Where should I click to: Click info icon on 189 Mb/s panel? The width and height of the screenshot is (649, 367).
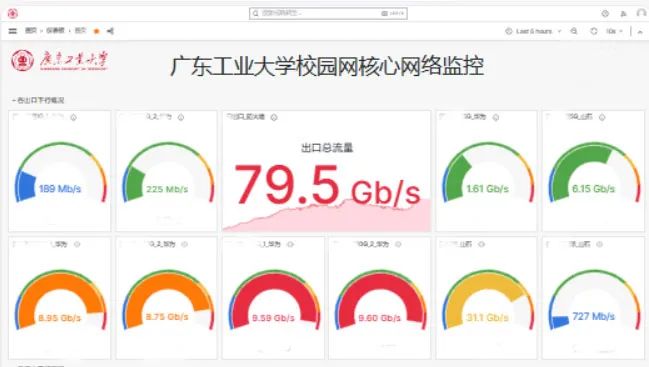[74, 118]
